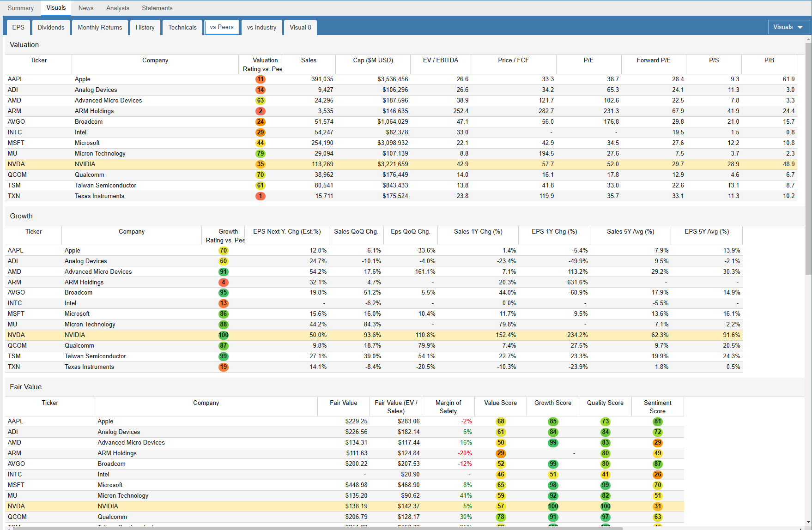Select the History visual tab

(145, 27)
